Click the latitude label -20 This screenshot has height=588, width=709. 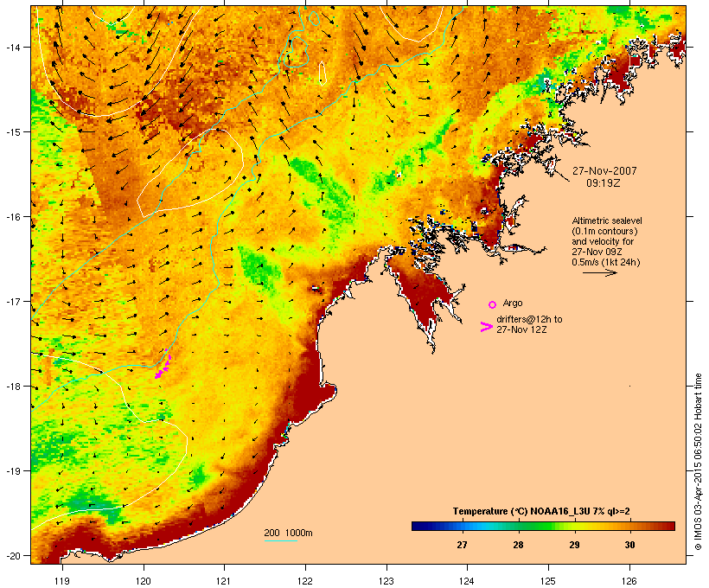point(12,555)
